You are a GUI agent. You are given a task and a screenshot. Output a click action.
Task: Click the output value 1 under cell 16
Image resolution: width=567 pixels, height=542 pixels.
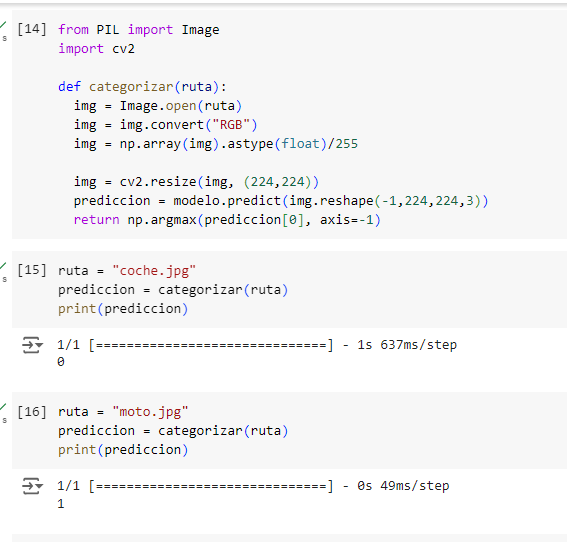point(61,504)
